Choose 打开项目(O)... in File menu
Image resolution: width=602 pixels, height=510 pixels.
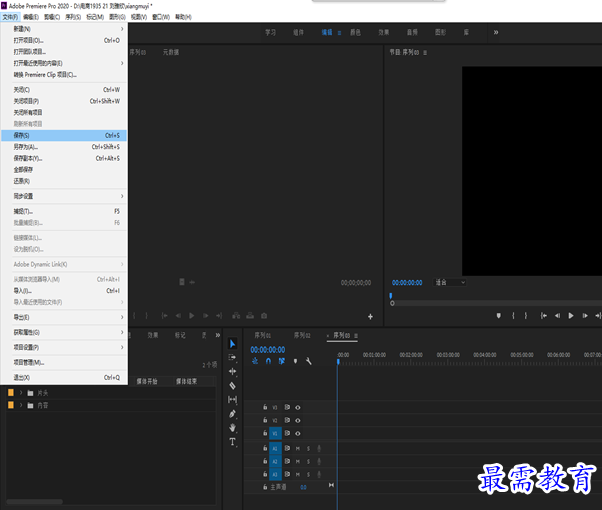click(64, 40)
